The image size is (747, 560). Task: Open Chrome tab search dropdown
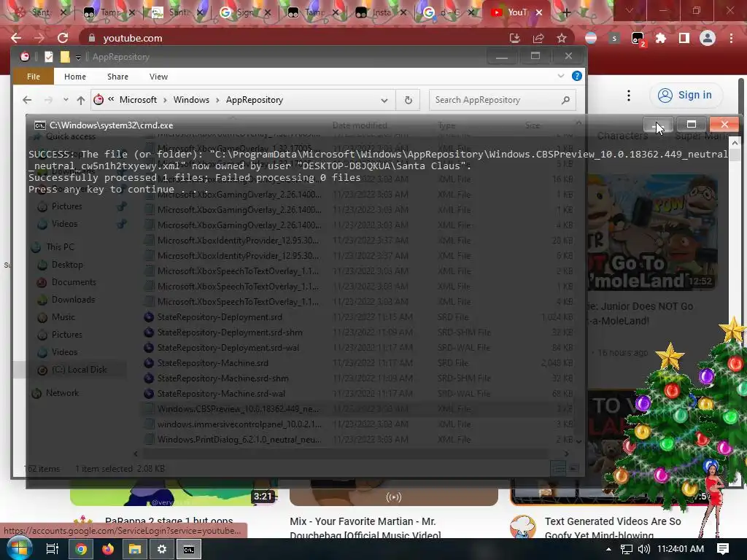[630, 10]
